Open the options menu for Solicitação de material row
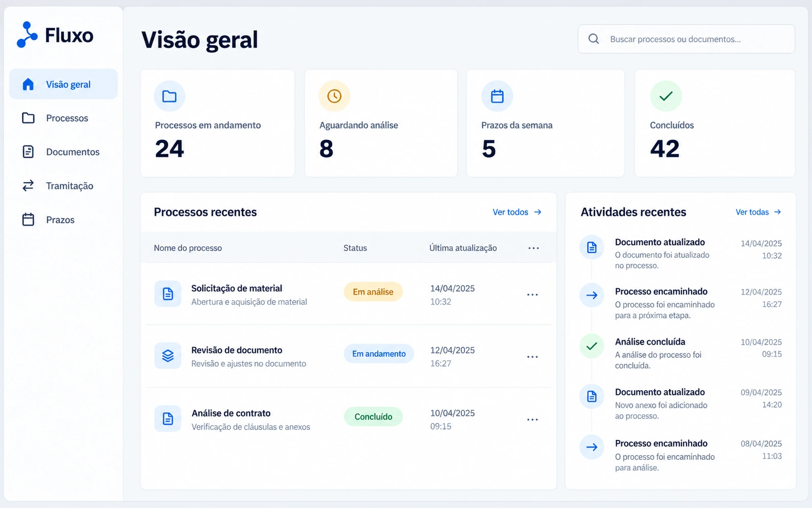 pos(532,294)
